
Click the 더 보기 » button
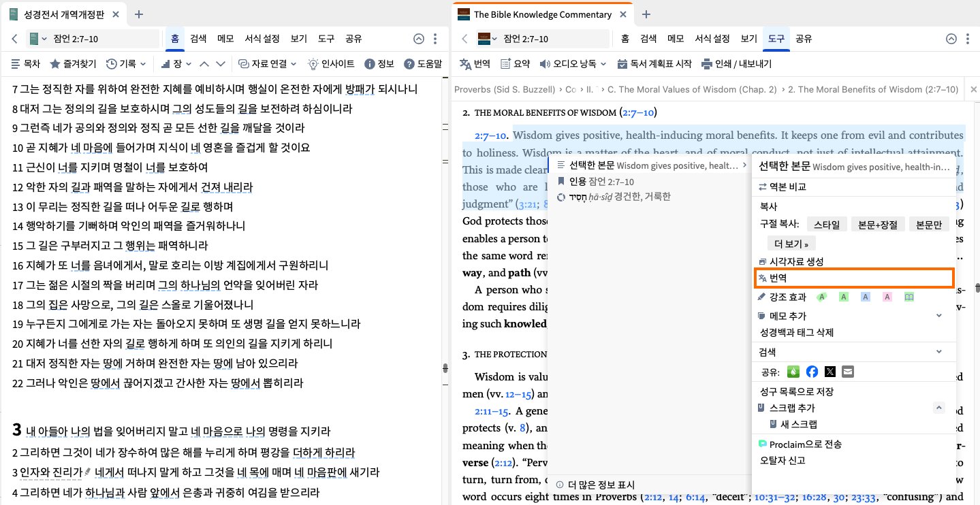791,243
